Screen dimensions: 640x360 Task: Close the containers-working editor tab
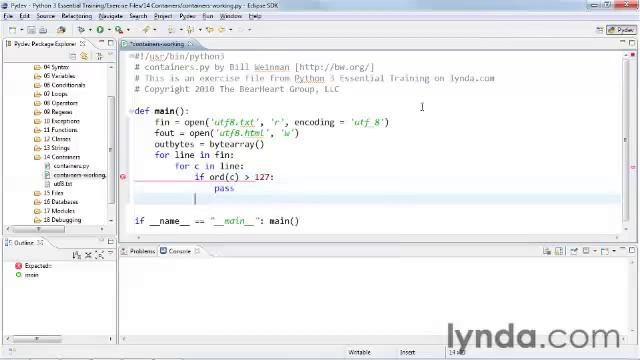[x=190, y=44]
